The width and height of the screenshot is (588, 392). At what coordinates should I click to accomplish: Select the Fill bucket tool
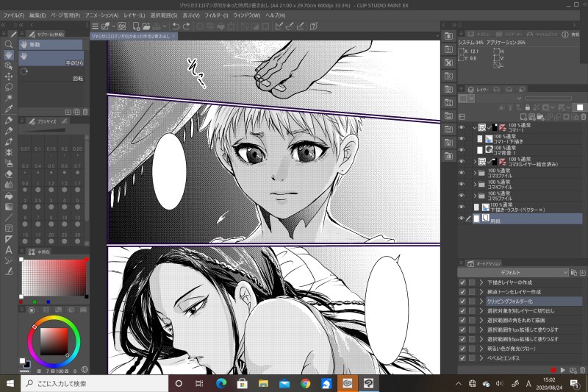[x=9, y=196]
